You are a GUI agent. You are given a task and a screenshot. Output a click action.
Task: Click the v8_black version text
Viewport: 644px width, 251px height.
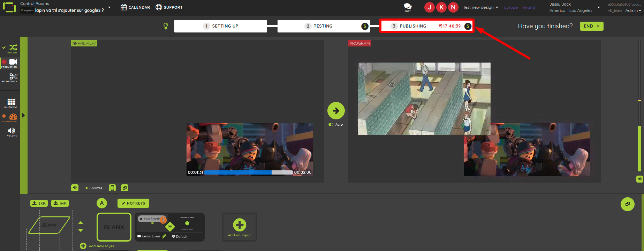coord(615,11)
